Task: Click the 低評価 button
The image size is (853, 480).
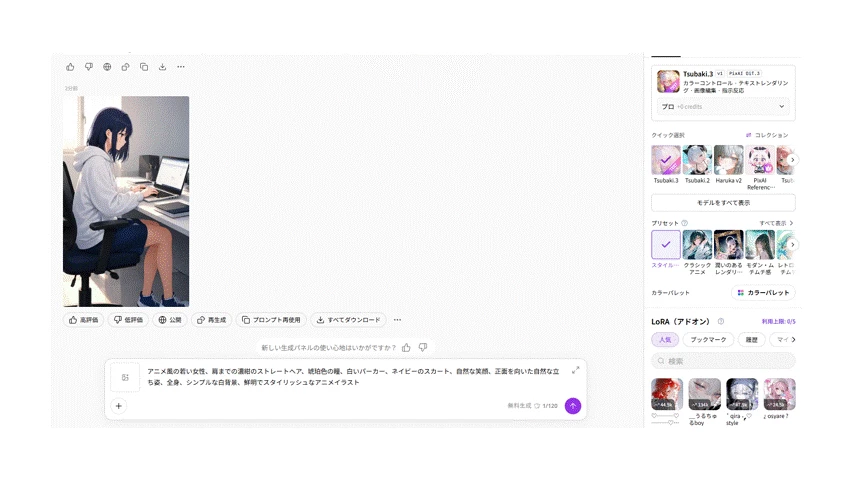Action: 128,320
